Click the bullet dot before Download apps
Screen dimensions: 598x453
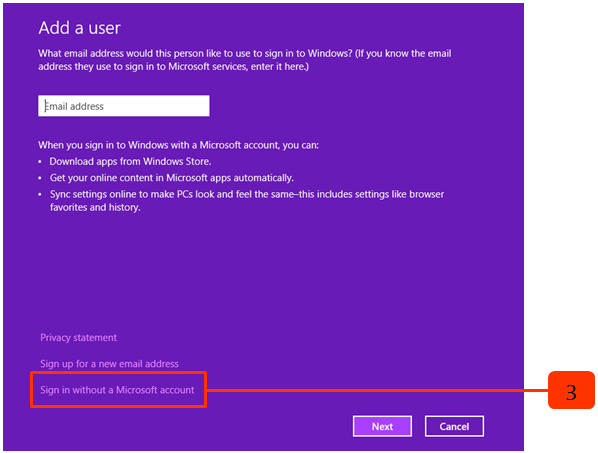40,162
